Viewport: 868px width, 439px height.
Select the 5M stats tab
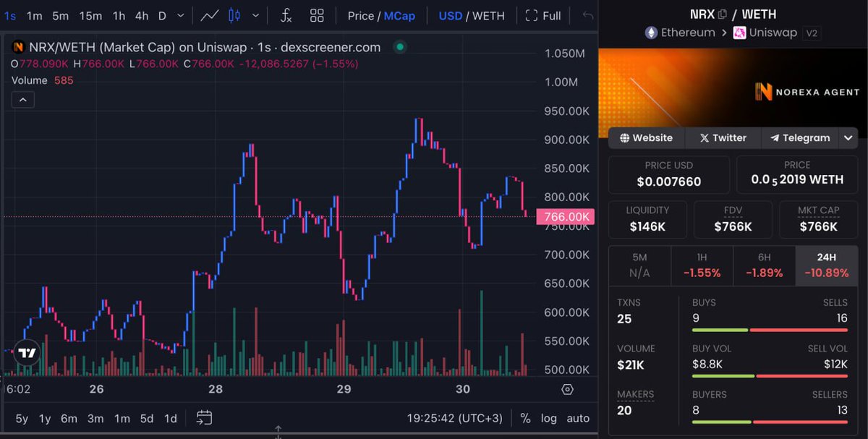pyautogui.click(x=639, y=265)
